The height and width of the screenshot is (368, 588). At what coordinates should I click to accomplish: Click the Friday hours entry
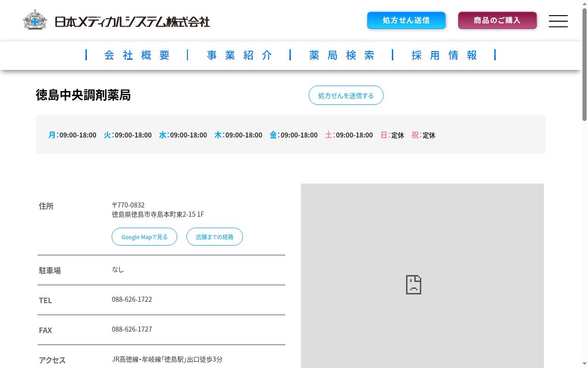point(294,135)
